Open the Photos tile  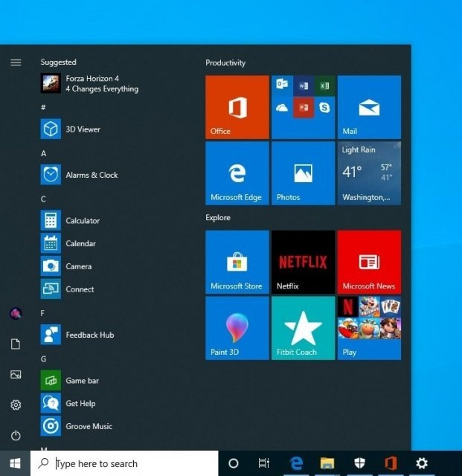pos(303,173)
